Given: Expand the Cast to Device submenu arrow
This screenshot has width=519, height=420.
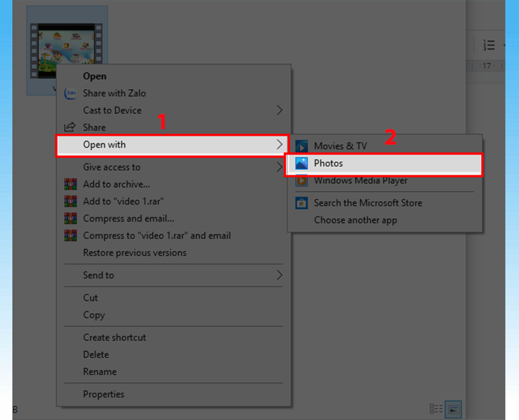Looking at the screenshot, I should coord(280,110).
